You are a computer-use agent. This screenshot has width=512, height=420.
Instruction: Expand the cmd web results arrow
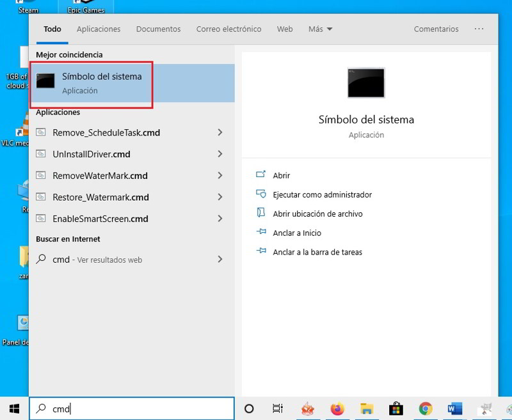tap(220, 260)
